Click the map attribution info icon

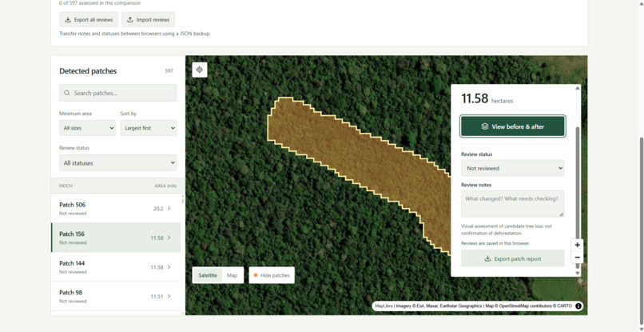pos(578,306)
